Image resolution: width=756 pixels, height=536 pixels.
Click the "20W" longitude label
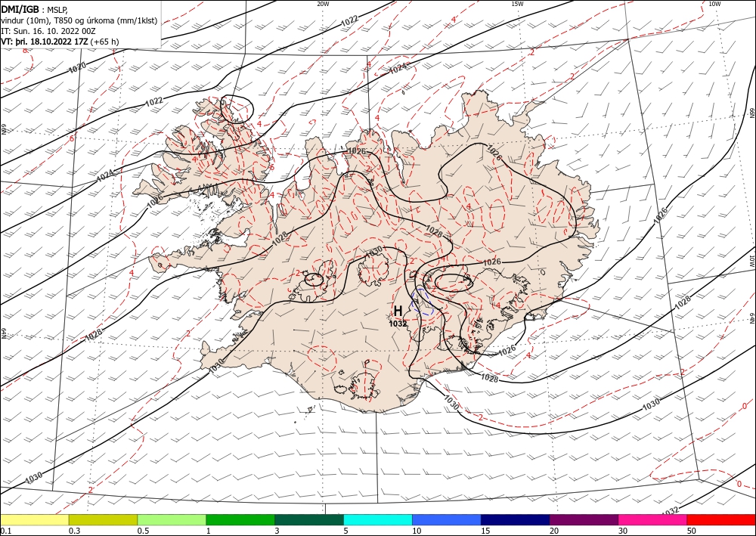point(323,4)
